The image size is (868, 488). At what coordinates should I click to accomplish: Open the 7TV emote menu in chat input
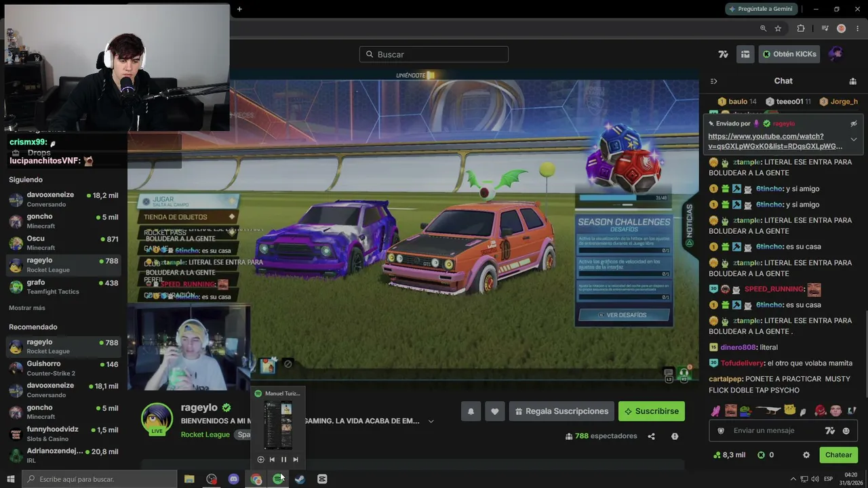click(829, 431)
